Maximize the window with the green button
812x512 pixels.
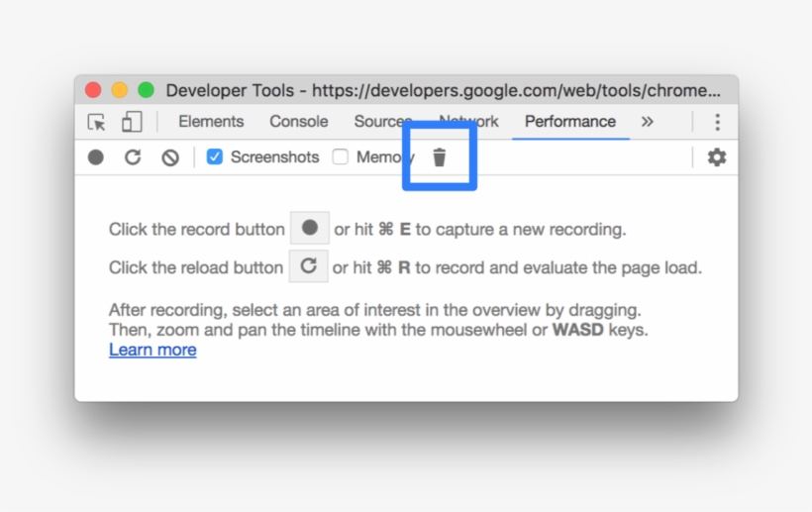point(146,90)
